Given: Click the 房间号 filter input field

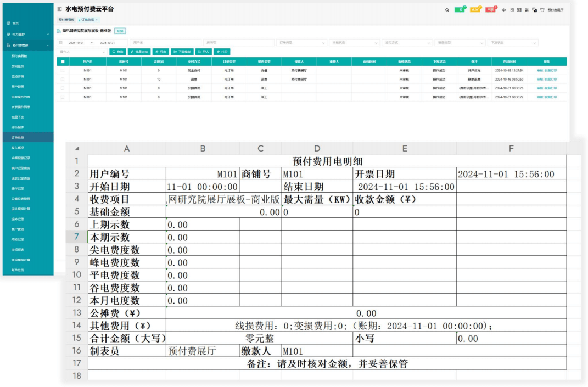Looking at the screenshot, I should click(x=238, y=43).
